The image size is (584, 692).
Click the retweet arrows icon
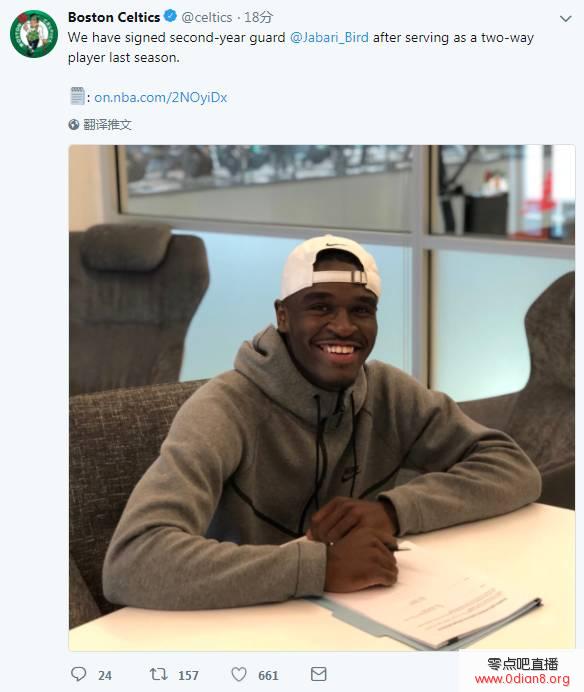158,674
